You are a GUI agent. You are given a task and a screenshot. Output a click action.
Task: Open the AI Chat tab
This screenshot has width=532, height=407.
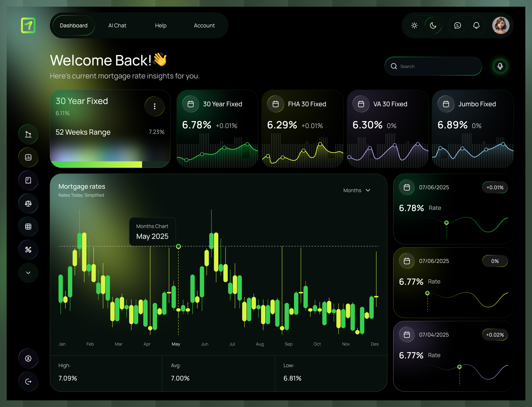click(117, 25)
